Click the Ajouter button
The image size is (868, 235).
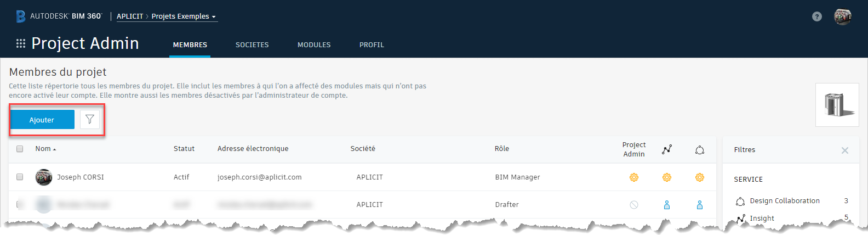point(42,120)
